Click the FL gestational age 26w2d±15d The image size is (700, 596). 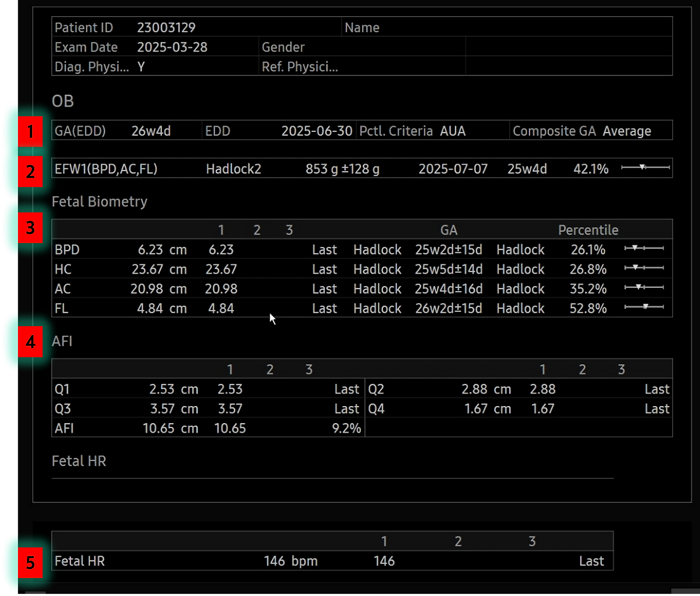[x=448, y=309]
